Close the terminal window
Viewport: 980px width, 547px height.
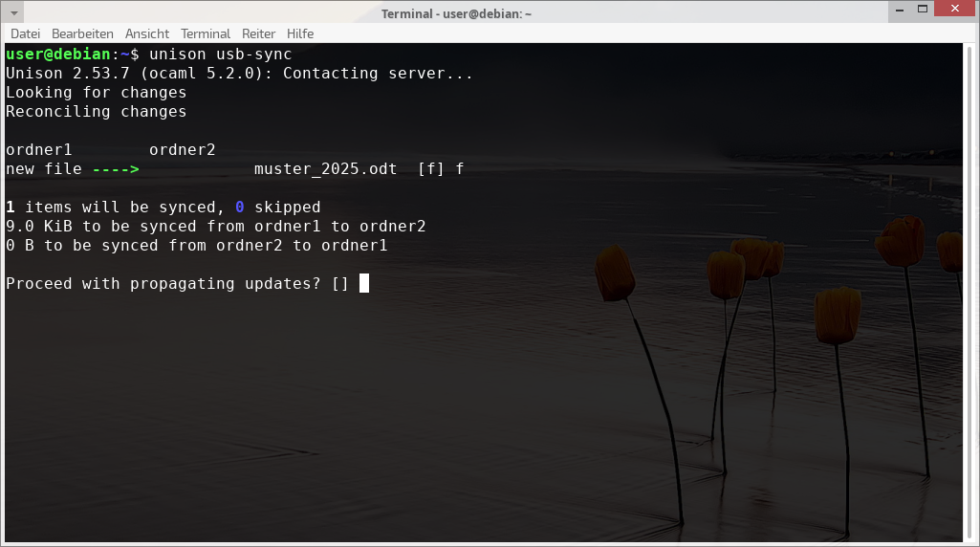tap(955, 9)
